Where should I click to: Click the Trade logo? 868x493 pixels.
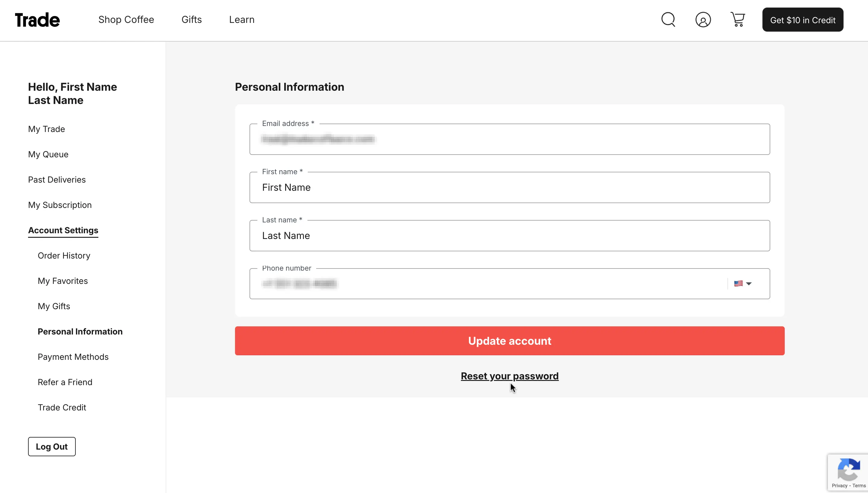tap(37, 20)
